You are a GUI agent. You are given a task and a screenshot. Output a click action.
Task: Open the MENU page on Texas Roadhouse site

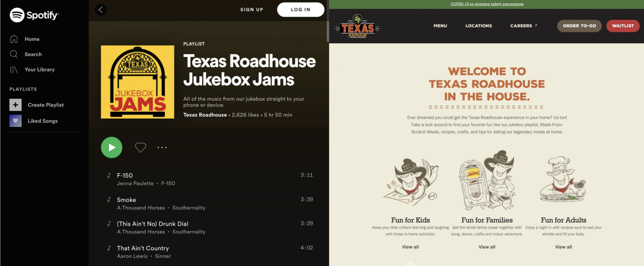click(x=440, y=26)
